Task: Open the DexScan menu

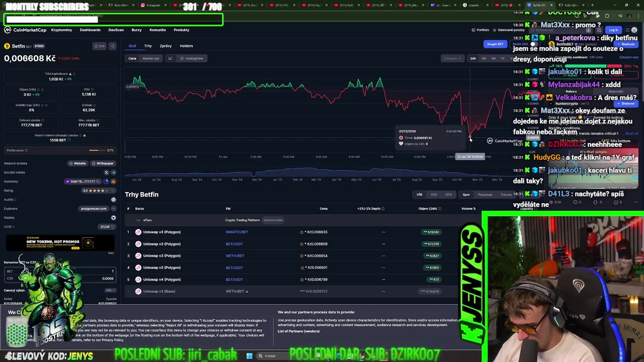Action: coord(116,30)
